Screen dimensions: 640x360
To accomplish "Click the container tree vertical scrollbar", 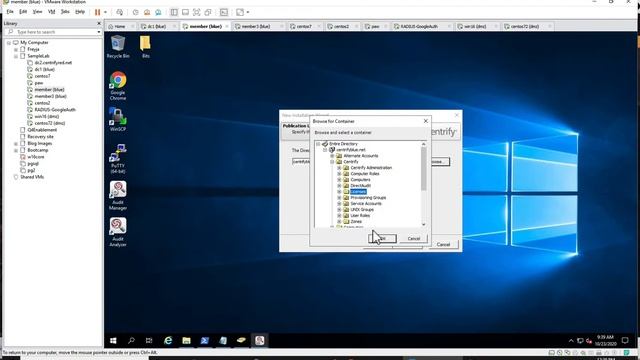I will point(423,168).
